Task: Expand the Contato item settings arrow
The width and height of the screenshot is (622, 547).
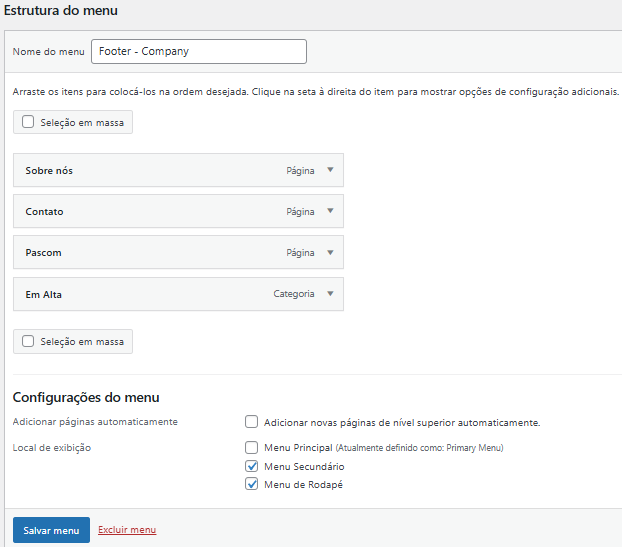Action: coord(330,211)
